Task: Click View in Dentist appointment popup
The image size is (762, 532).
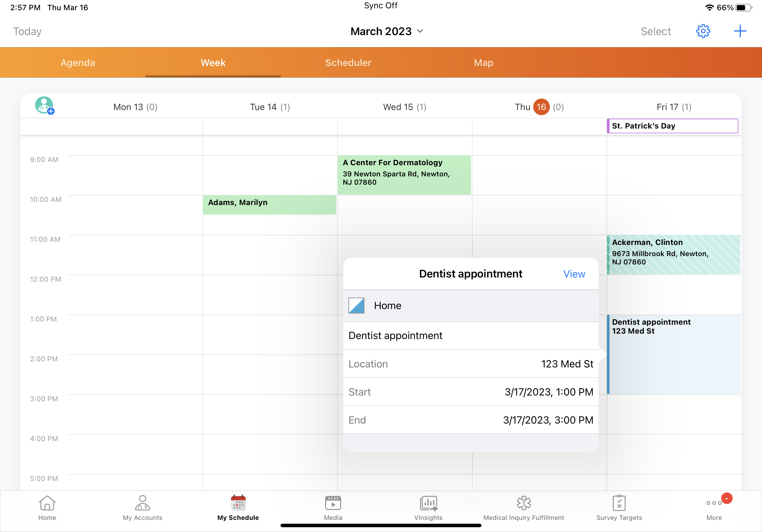Action: coord(574,274)
